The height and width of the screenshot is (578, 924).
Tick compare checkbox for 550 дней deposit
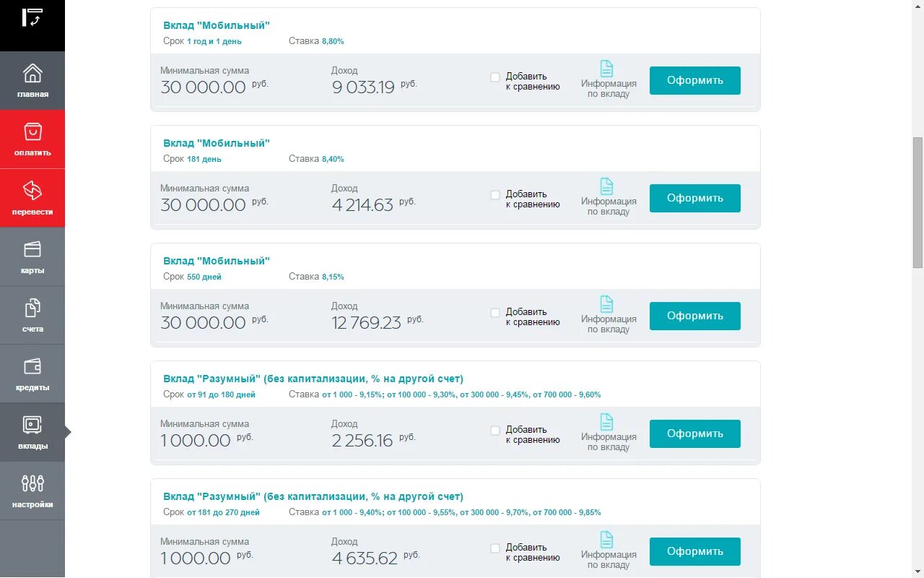(x=495, y=313)
